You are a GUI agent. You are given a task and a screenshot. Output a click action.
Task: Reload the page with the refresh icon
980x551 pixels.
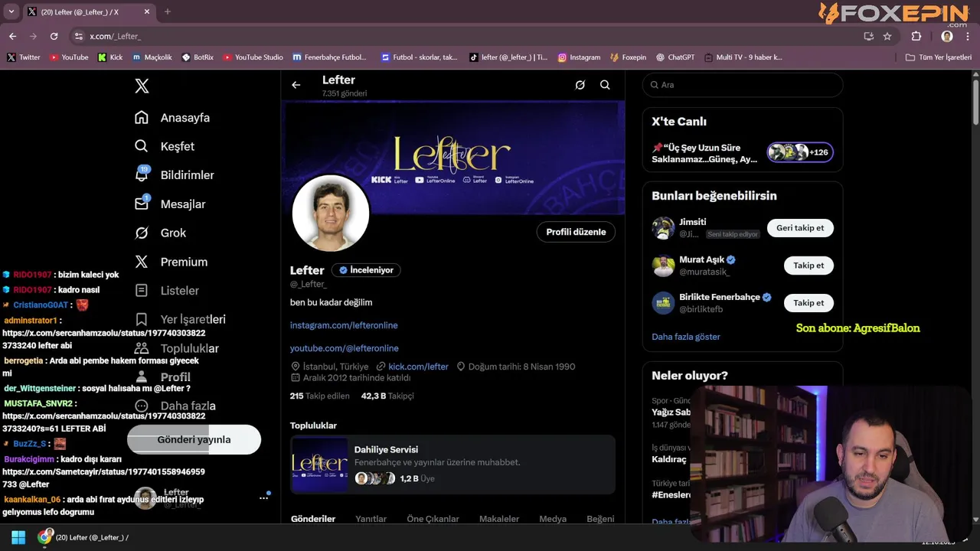click(54, 36)
